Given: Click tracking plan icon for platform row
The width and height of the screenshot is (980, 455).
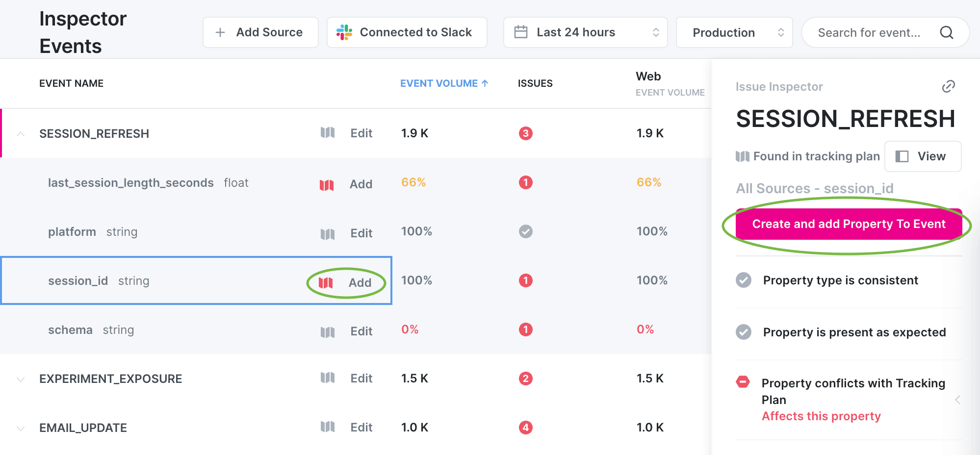Looking at the screenshot, I should [327, 234].
